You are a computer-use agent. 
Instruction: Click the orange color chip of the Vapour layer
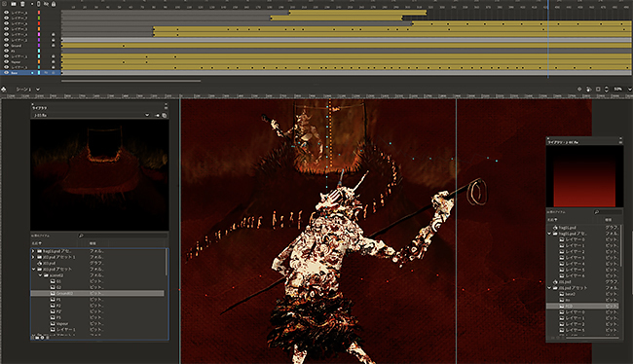pyautogui.click(x=39, y=61)
